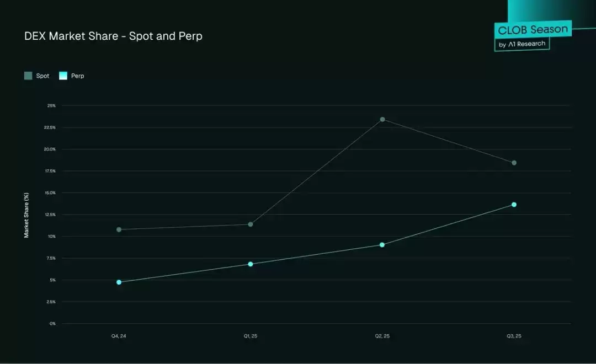The width and height of the screenshot is (596, 364).
Task: Click the CLOB Season badge
Action: pyautogui.click(x=533, y=29)
